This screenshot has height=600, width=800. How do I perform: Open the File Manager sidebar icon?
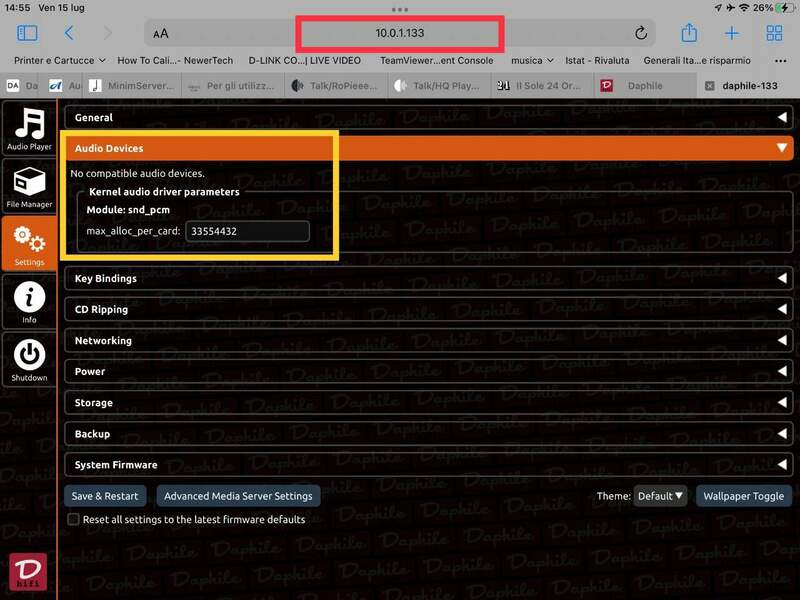29,187
